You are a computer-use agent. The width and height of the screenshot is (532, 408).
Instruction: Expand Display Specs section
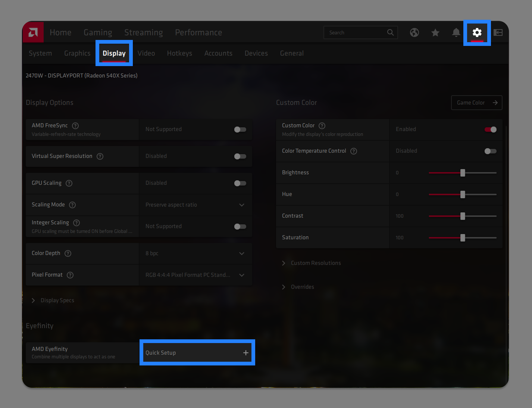(x=53, y=300)
